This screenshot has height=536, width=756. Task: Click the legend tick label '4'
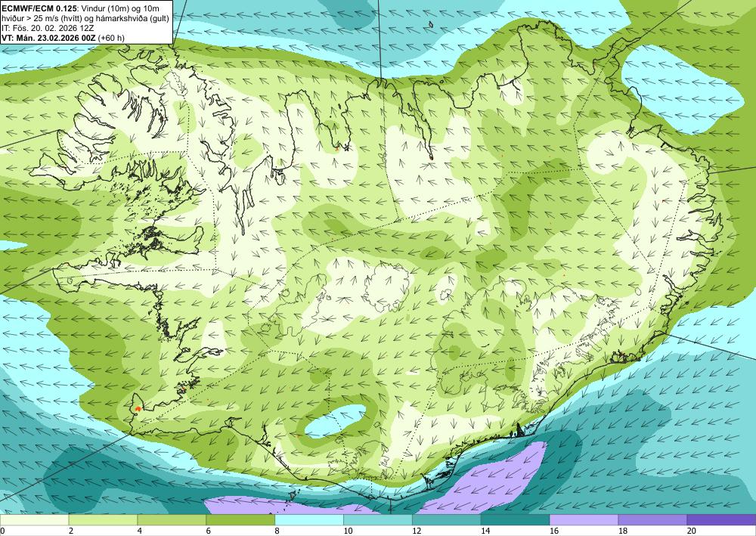coord(139,531)
